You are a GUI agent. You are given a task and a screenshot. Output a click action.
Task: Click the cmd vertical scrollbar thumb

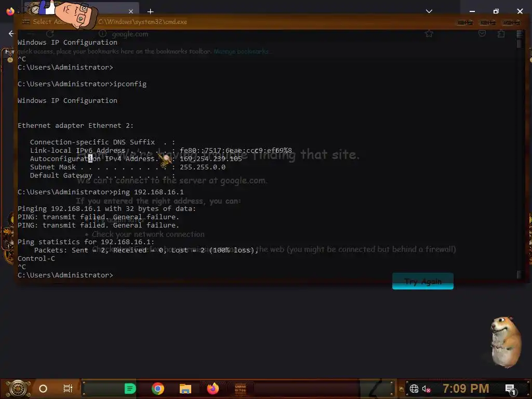click(x=519, y=44)
